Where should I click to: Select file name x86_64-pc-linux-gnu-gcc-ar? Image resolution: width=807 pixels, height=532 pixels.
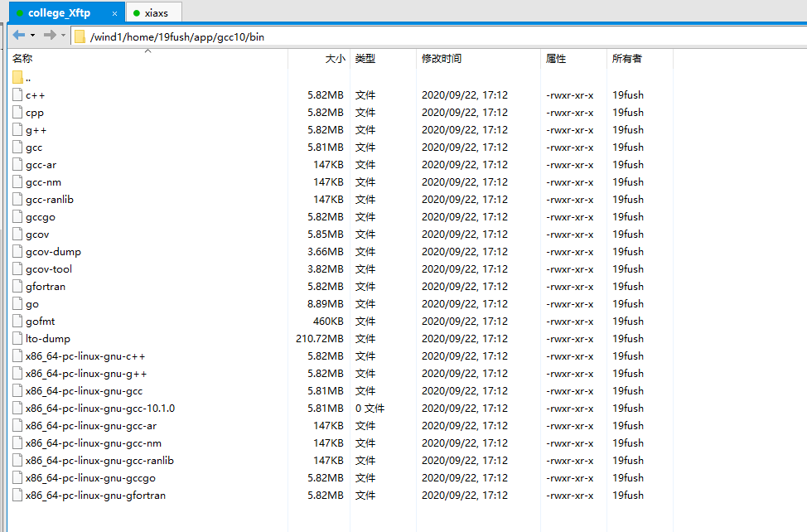click(91, 426)
